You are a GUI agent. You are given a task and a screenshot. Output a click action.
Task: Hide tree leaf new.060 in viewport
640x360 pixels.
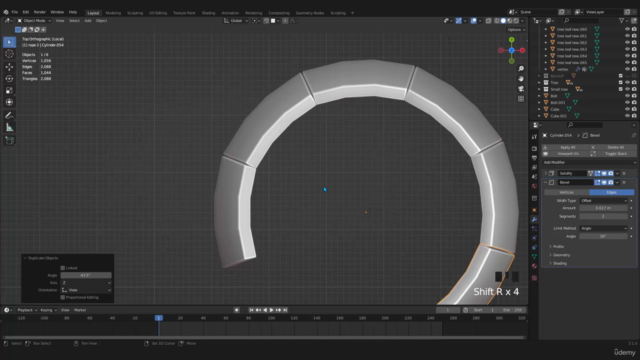(627, 29)
